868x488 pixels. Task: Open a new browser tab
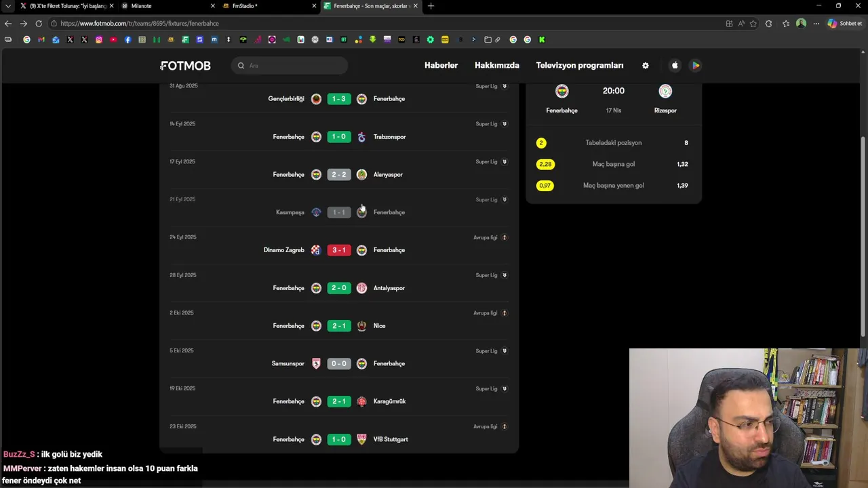point(431,6)
